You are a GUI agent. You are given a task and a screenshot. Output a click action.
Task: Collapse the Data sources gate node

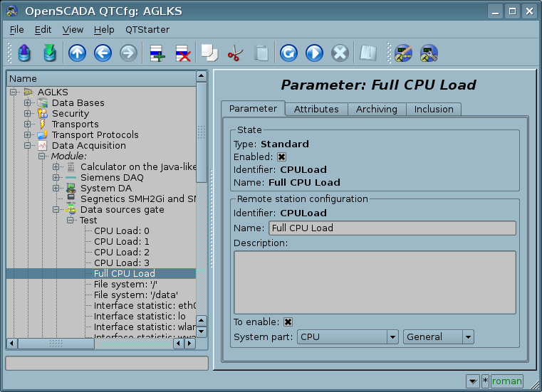pos(56,210)
